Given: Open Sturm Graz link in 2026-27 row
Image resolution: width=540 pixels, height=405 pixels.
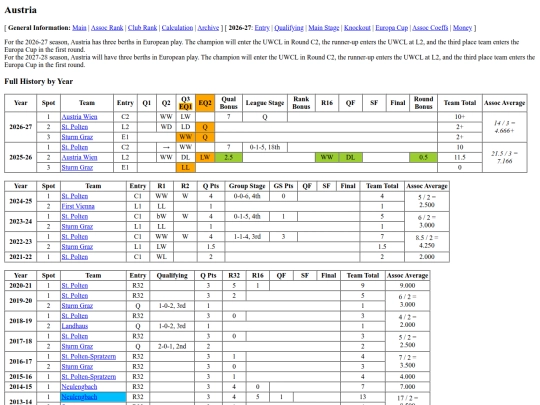Looking at the screenshot, I should tap(77, 137).
